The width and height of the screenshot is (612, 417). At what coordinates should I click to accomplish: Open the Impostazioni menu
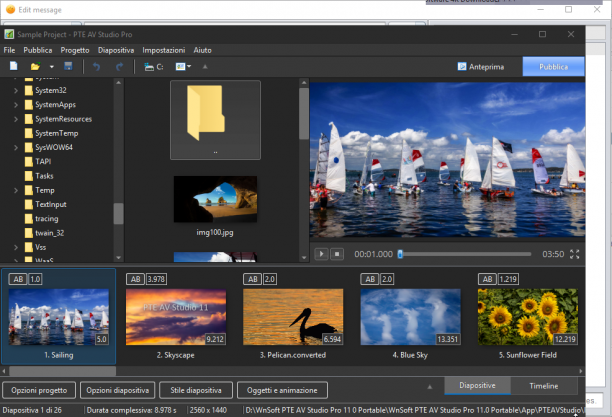[164, 50]
